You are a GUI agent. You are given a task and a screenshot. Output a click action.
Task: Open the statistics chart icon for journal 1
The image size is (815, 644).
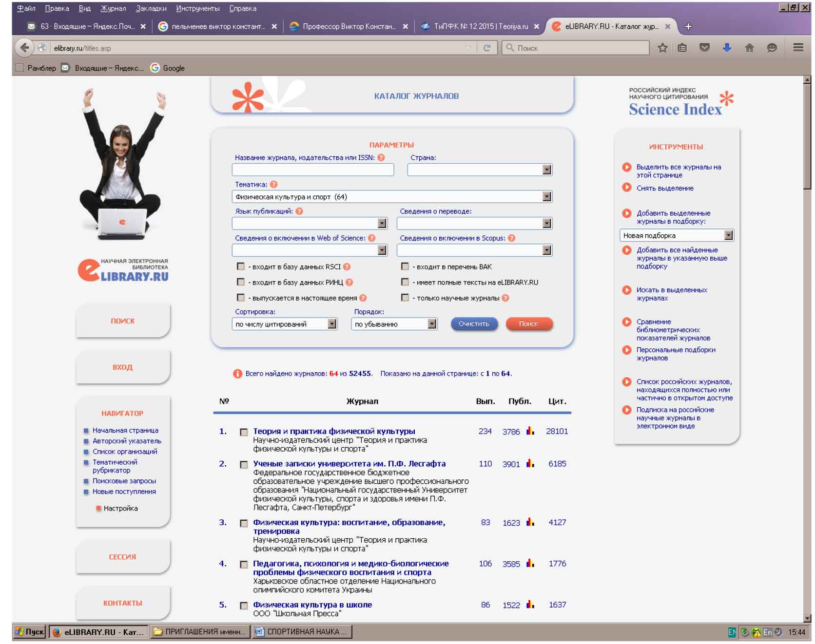pyautogui.click(x=530, y=431)
